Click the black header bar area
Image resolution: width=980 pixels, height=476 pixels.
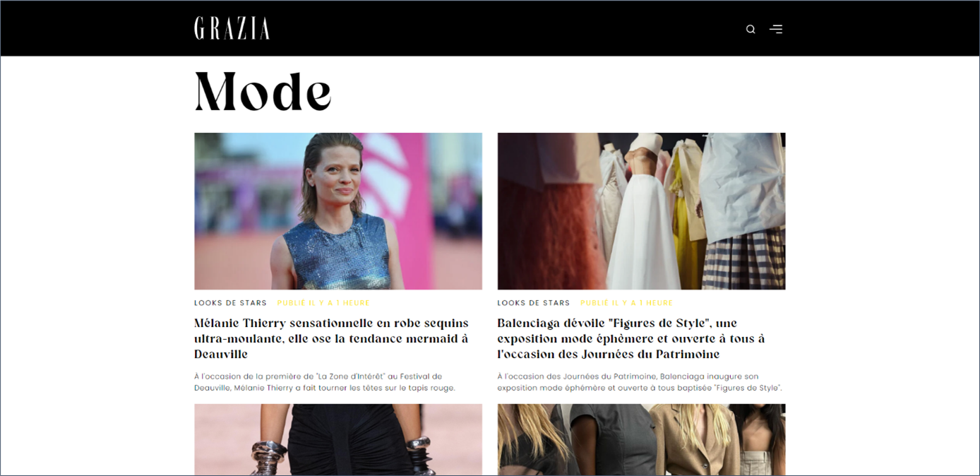coord(490,28)
